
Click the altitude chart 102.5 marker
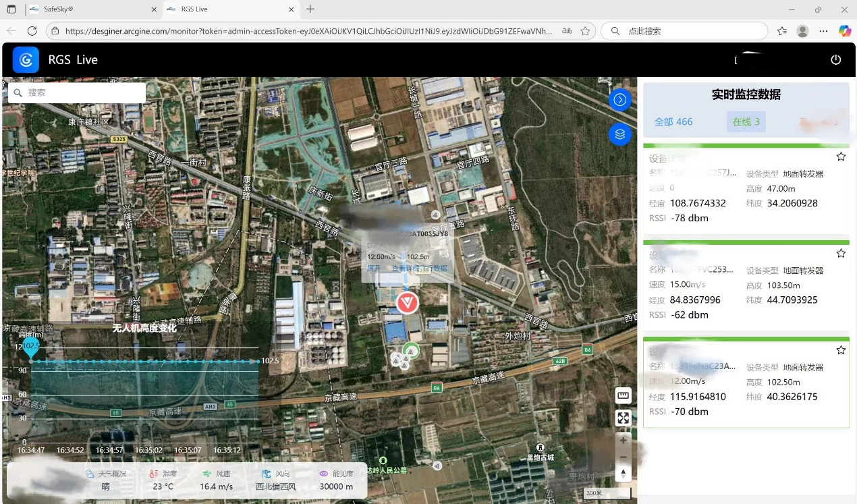click(x=30, y=347)
